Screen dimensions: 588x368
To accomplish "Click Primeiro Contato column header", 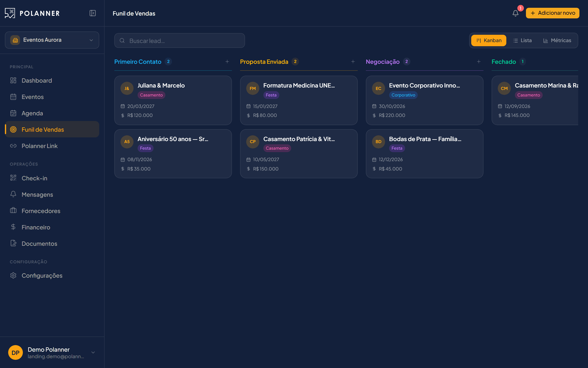I will click(138, 62).
